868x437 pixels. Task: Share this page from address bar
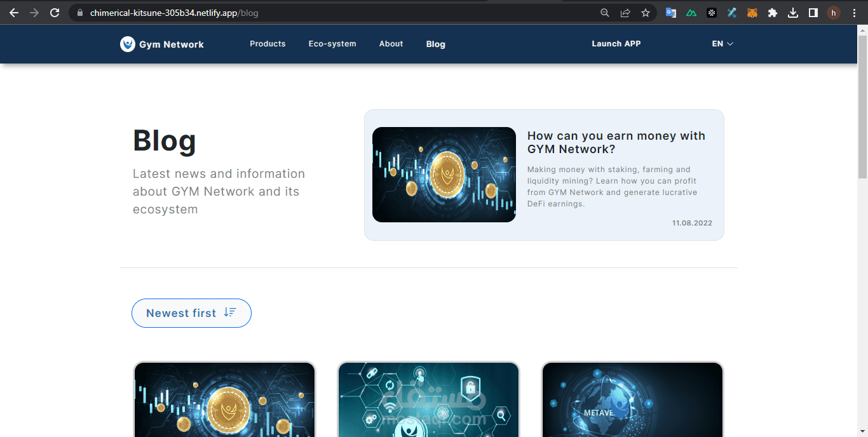pyautogui.click(x=625, y=13)
